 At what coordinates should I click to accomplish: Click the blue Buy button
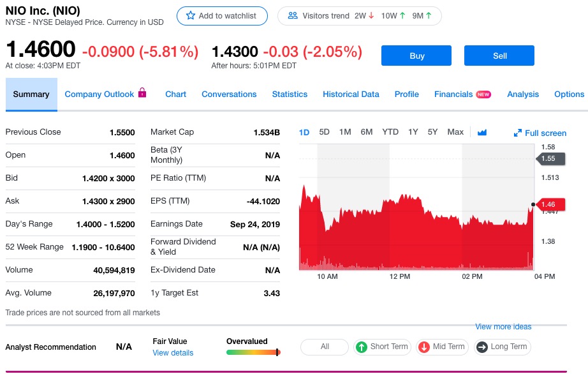pos(416,56)
